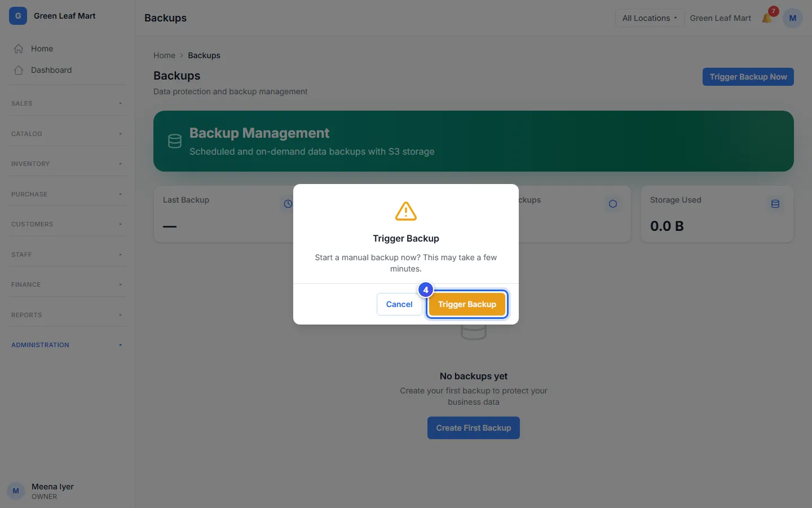Click the database icon on Storage Used card
The image size is (812, 508).
pyautogui.click(x=775, y=204)
